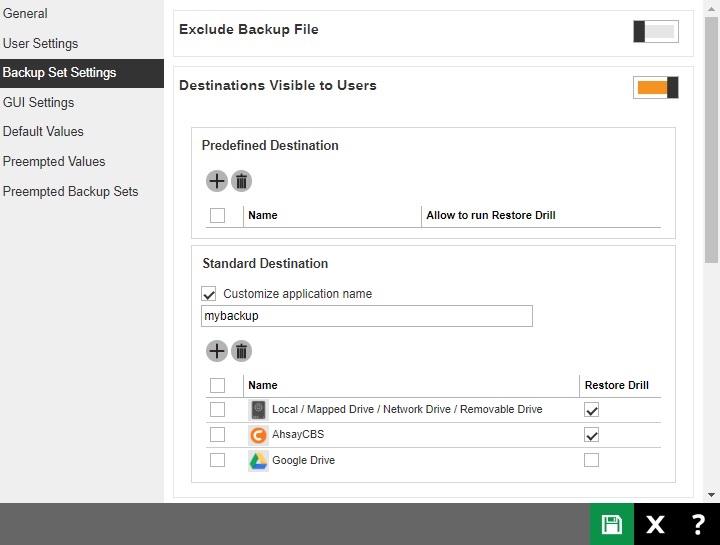
Task: Uncheck Customize application name checkbox
Action: [x=209, y=294]
